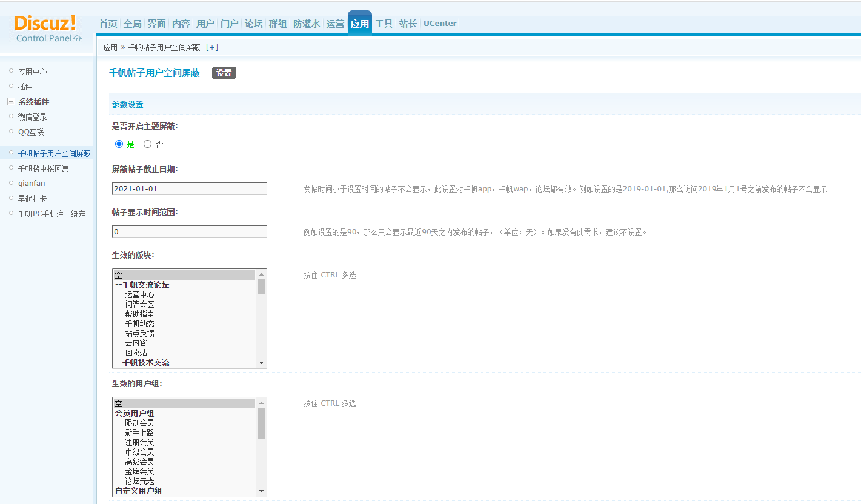Open the 工具 menu tab

click(x=384, y=24)
